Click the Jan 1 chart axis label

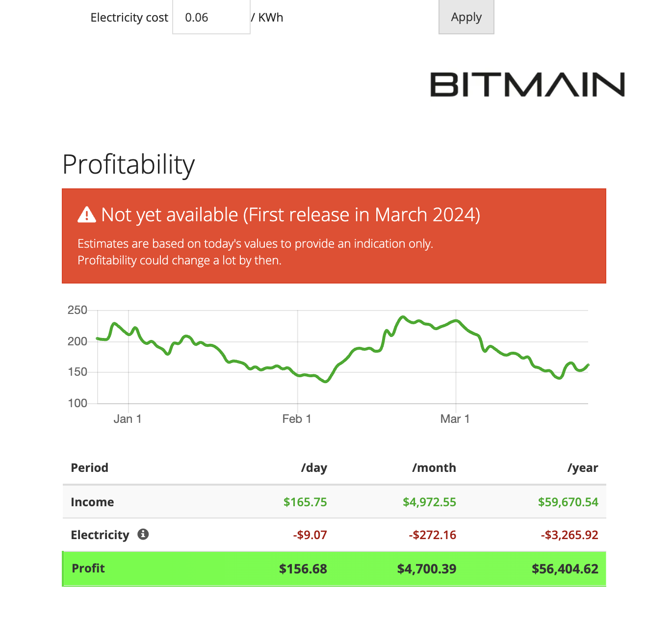click(x=128, y=419)
